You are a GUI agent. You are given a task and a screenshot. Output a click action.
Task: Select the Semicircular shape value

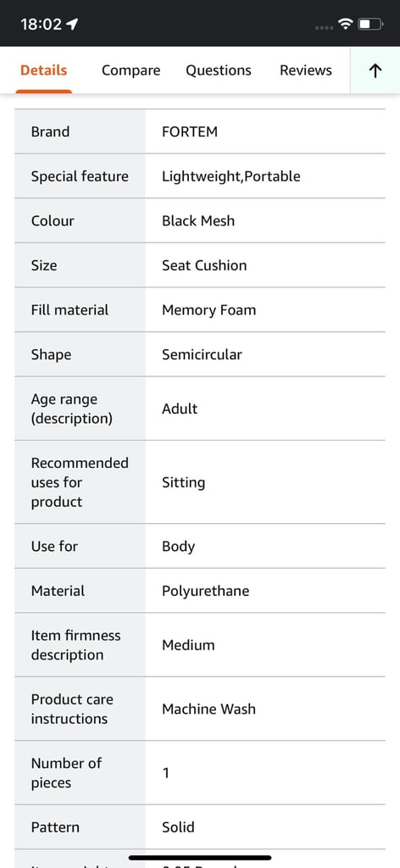[x=202, y=354]
